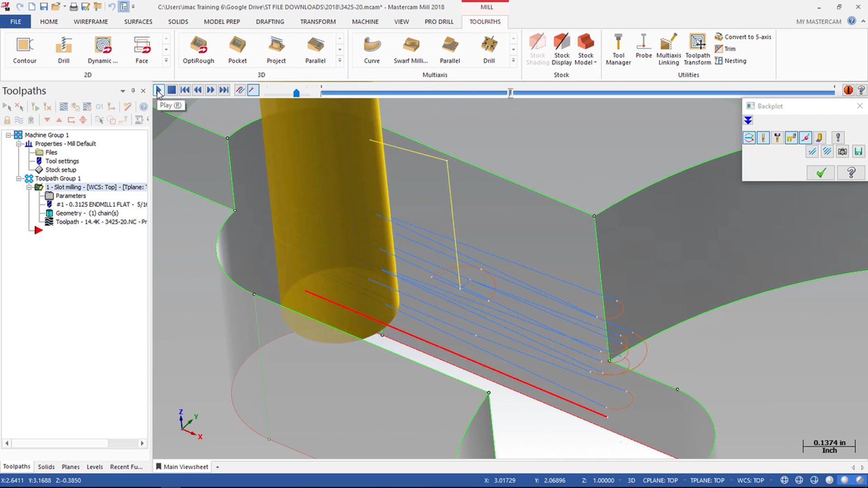Choose the Dynamic Mill toolpath icon

point(103,50)
